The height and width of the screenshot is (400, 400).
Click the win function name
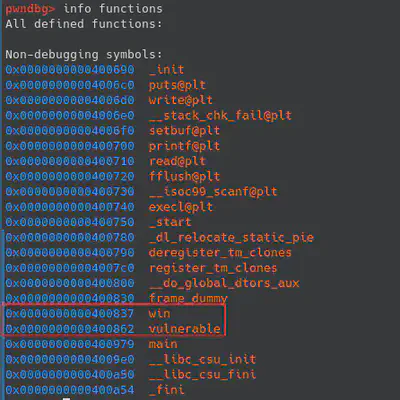click(159, 313)
